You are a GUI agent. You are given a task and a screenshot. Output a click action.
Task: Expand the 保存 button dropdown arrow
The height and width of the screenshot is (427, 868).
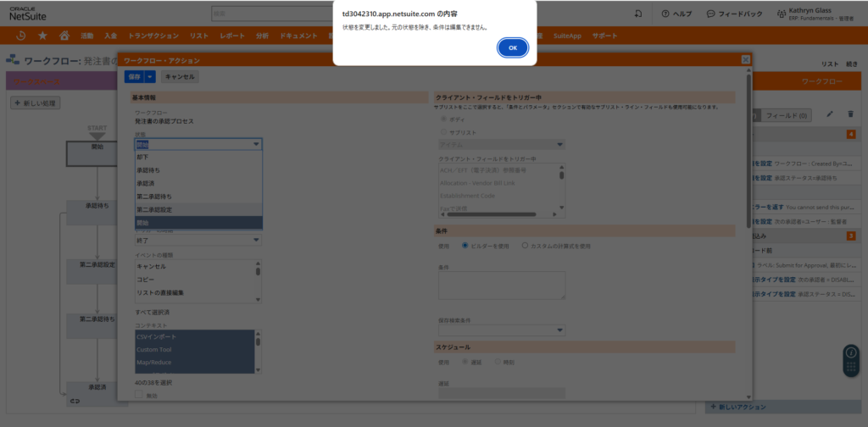coord(150,76)
